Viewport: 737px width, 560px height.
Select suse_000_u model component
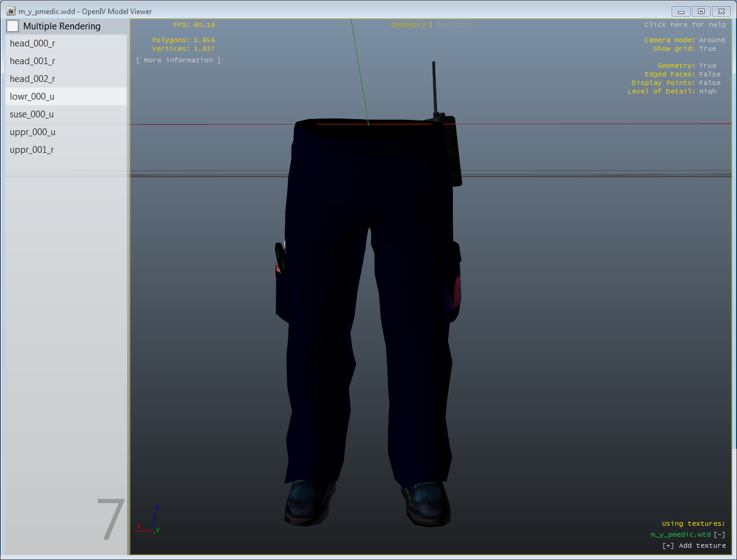click(x=32, y=114)
